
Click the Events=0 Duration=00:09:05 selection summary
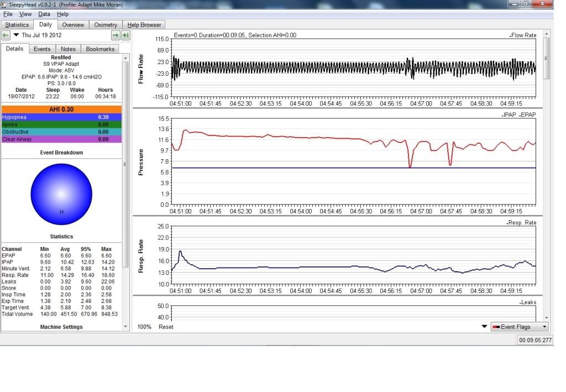pos(235,35)
